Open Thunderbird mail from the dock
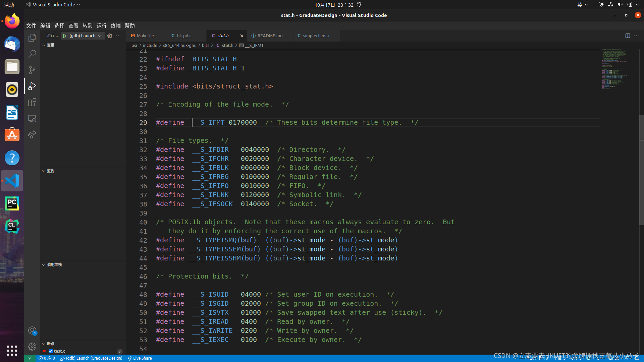 coord(12,44)
